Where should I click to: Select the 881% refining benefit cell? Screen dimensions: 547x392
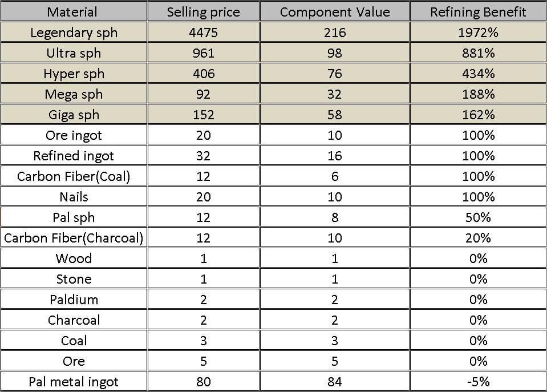(478, 53)
